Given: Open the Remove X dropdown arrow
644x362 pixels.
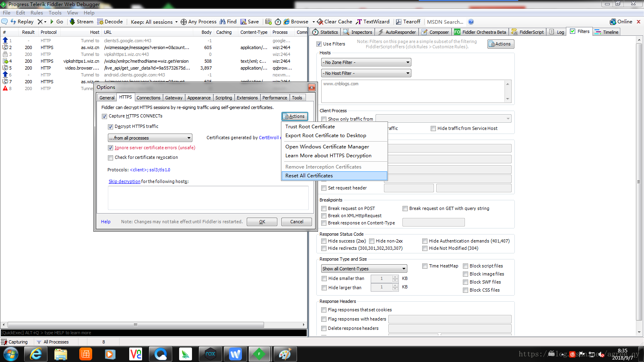Looking at the screenshot, I should pyautogui.click(x=45, y=22).
